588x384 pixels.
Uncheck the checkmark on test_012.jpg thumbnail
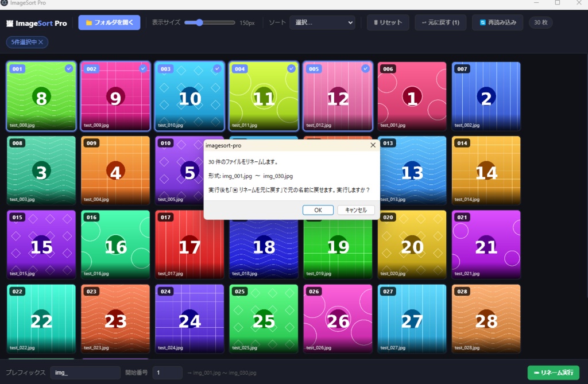[365, 68]
